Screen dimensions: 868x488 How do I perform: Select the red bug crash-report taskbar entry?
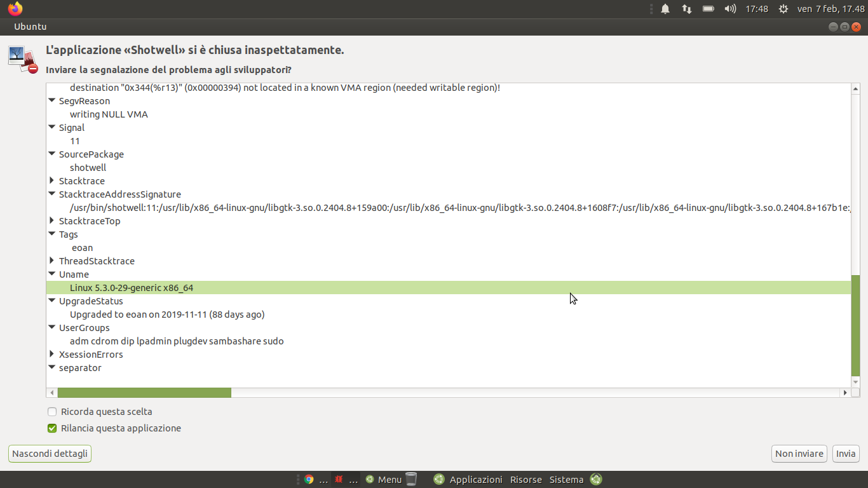pyautogui.click(x=346, y=480)
